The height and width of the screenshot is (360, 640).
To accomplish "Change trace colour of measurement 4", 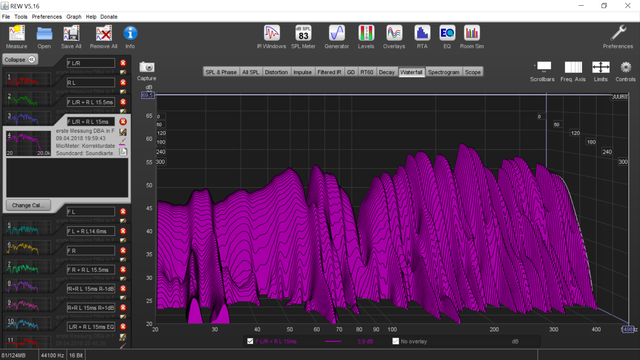I will (123, 142).
